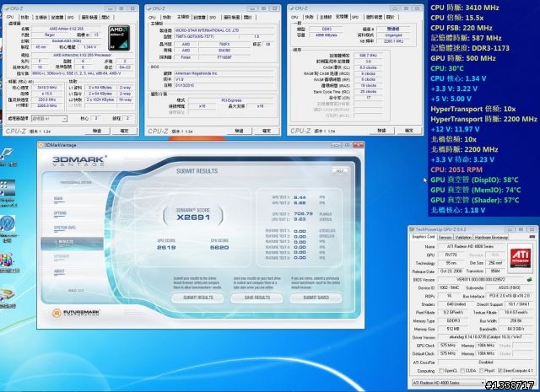Open the SPD tab in the CPU-Z mainboard window
Image resolution: width=540 pixels, height=392 pixels.
(213, 17)
